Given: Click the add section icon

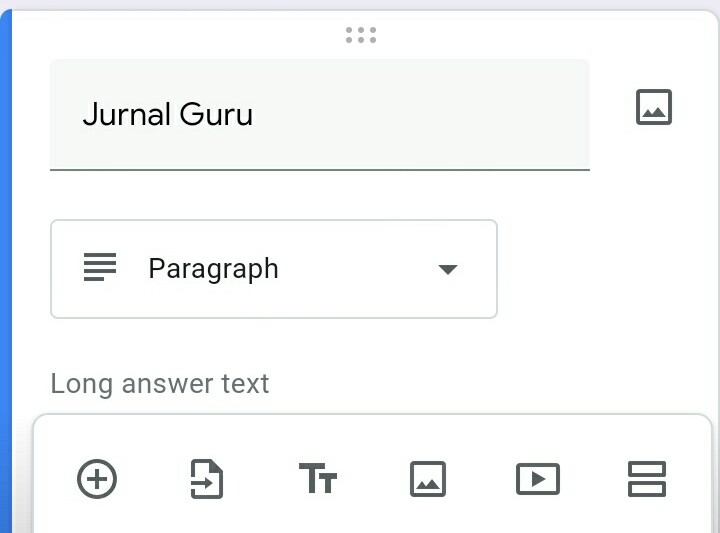Looking at the screenshot, I should pyautogui.click(x=647, y=479).
